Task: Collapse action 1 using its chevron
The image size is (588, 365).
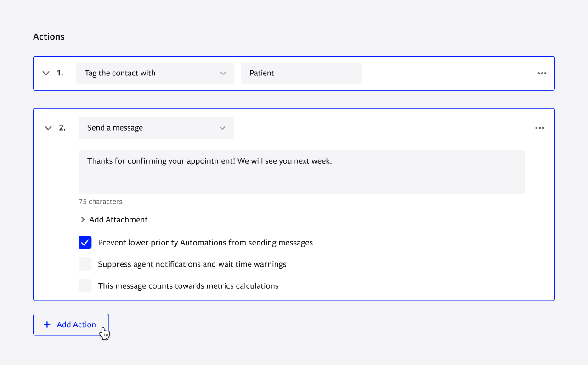Action: [46, 73]
